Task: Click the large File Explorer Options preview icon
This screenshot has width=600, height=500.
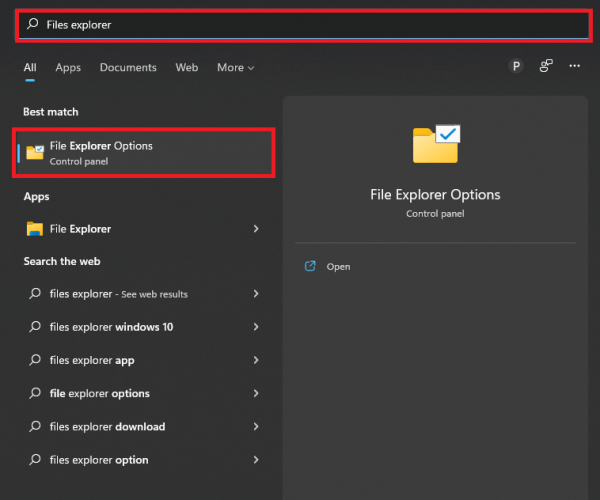Action: click(x=435, y=144)
